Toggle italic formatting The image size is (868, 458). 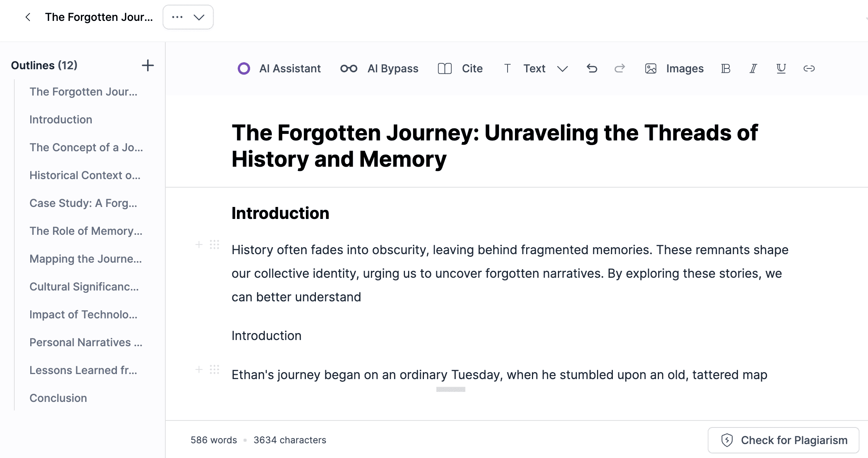753,68
